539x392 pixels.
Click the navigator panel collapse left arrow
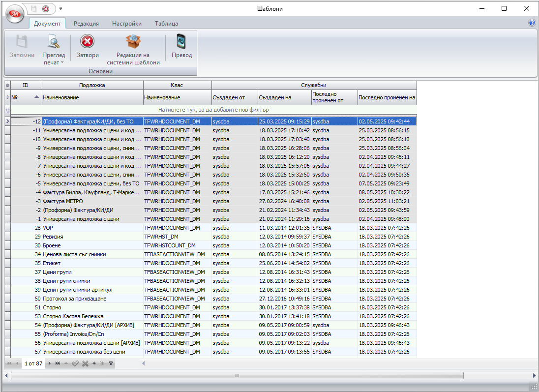pyautogui.click(x=143, y=363)
